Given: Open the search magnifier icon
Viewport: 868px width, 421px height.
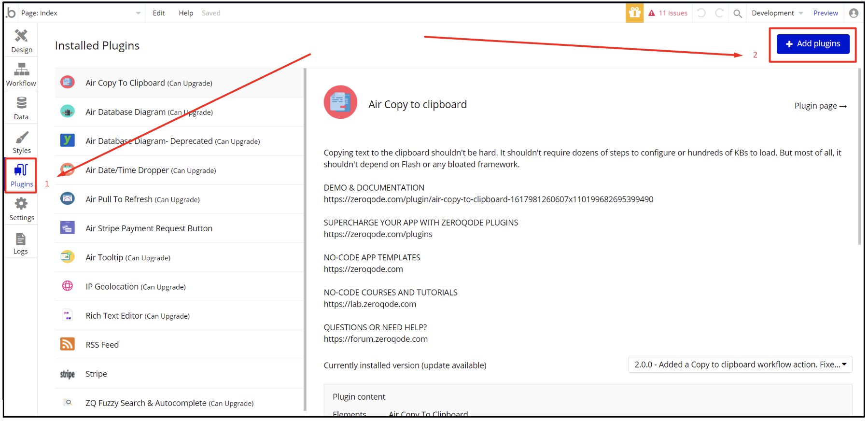Looking at the screenshot, I should click(x=737, y=14).
